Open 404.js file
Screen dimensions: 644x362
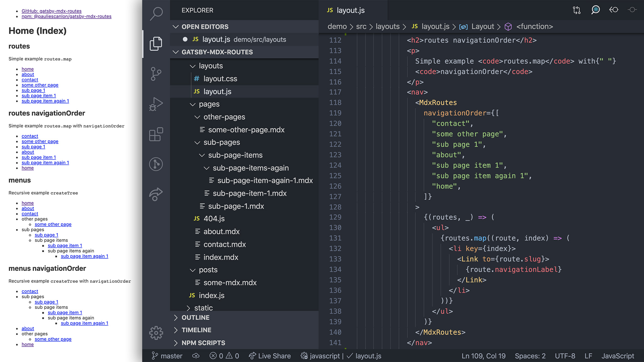(x=244, y=219)
